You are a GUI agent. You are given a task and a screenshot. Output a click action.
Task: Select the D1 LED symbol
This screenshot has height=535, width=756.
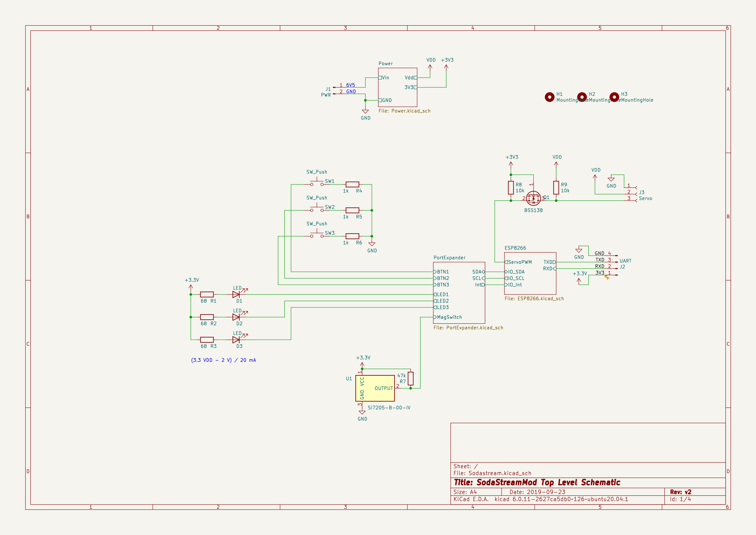236,294
